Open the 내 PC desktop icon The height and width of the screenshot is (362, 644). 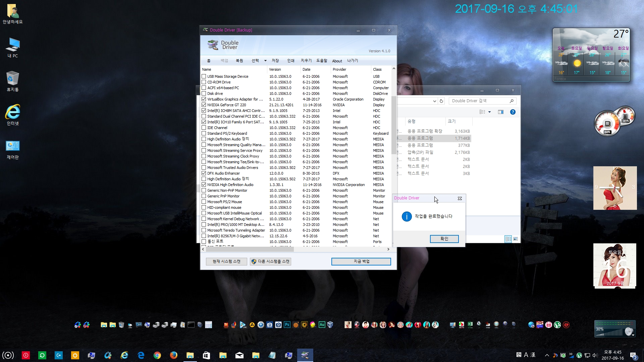[13, 48]
